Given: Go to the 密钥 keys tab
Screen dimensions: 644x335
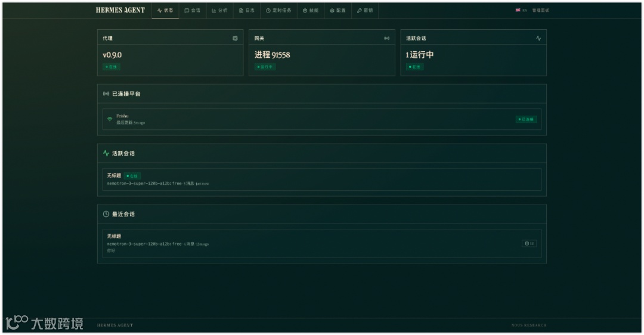Looking at the screenshot, I should (x=365, y=11).
